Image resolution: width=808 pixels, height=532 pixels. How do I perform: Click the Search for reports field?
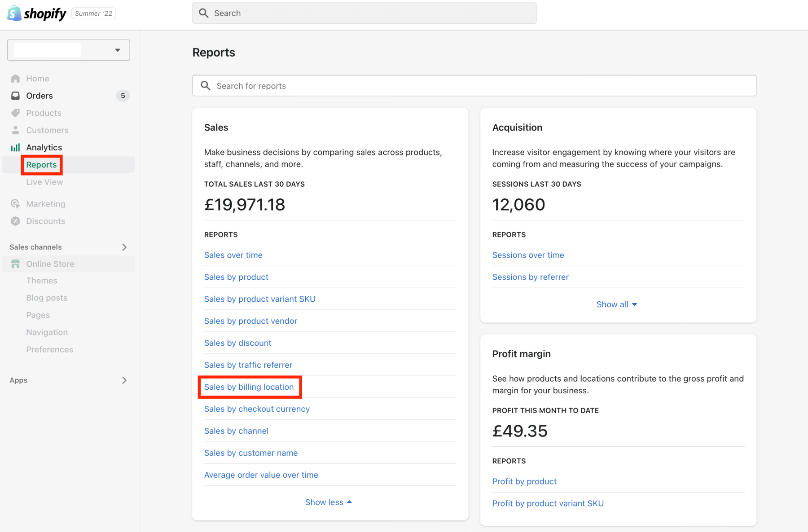click(x=474, y=86)
